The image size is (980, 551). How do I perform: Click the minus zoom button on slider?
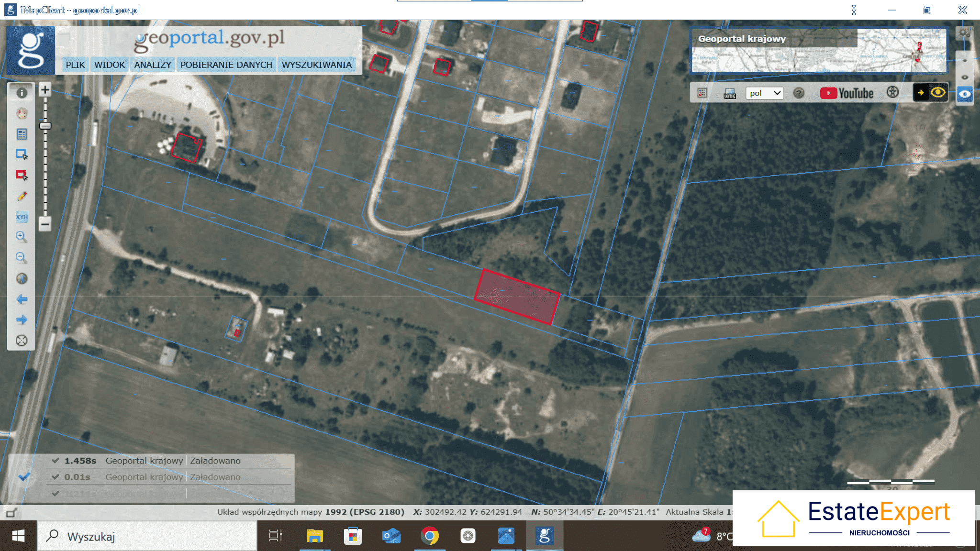45,223
